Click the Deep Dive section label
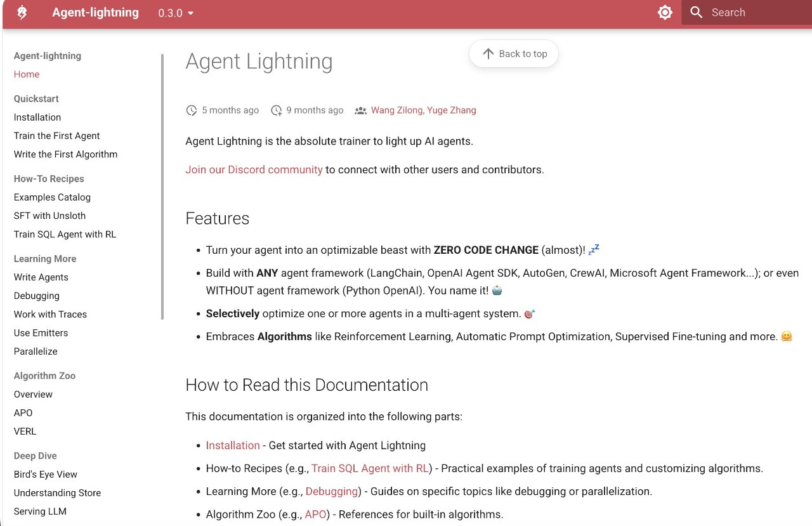The image size is (812, 526). point(36,456)
